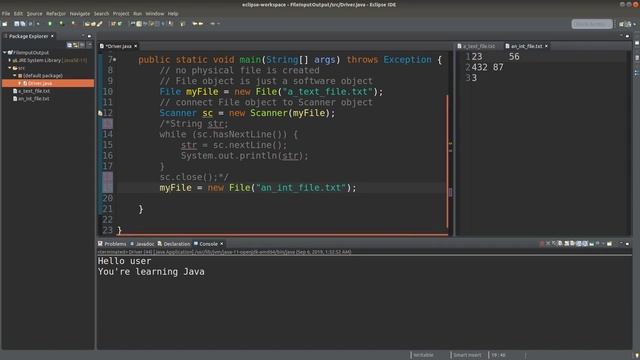The height and width of the screenshot is (360, 640).
Task: Open the Navigate menu
Action: (x=80, y=13)
